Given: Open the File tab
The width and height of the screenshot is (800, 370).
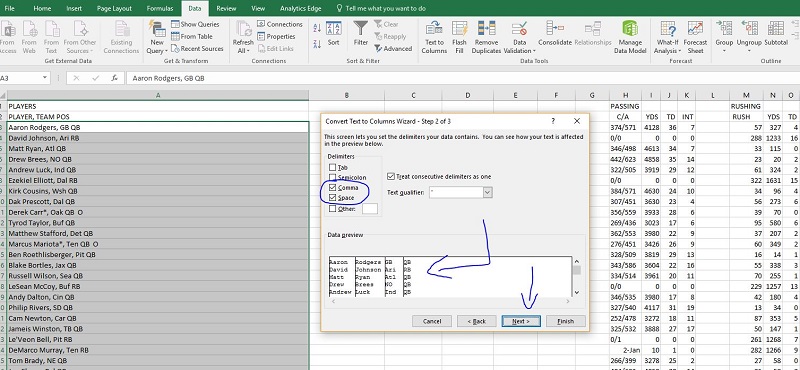Looking at the screenshot, I should coord(9,8).
